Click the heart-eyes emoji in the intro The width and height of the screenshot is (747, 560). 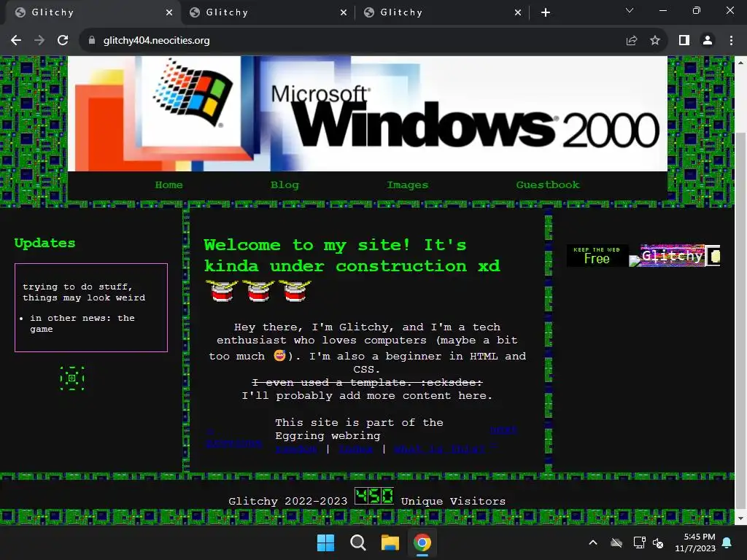tap(279, 355)
